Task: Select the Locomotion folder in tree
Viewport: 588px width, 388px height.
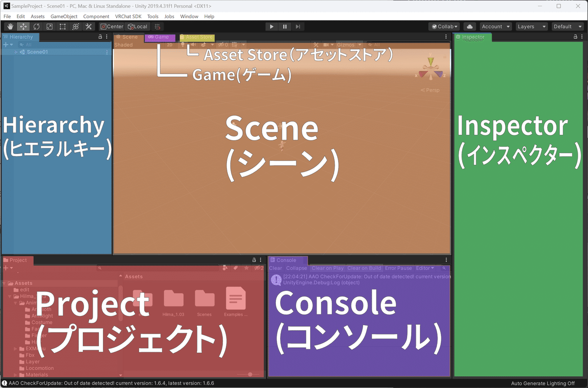Action: coord(40,368)
